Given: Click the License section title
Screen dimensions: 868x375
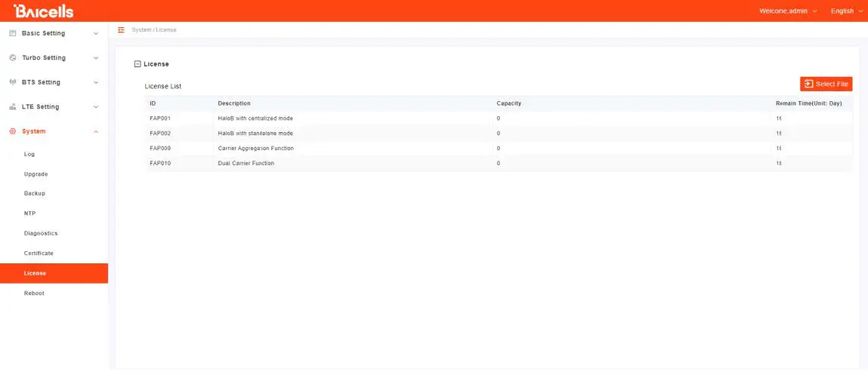Looking at the screenshot, I should click(156, 64).
